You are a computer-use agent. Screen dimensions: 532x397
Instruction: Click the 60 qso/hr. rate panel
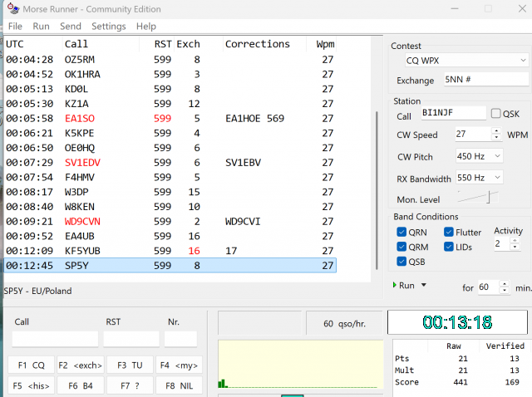pyautogui.click(x=344, y=323)
